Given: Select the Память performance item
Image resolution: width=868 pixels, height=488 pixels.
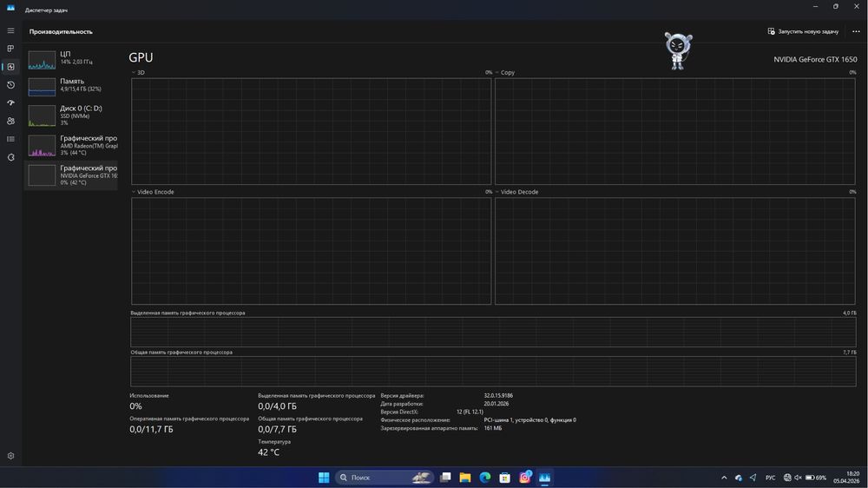Looking at the screenshot, I should pyautogui.click(x=71, y=86).
